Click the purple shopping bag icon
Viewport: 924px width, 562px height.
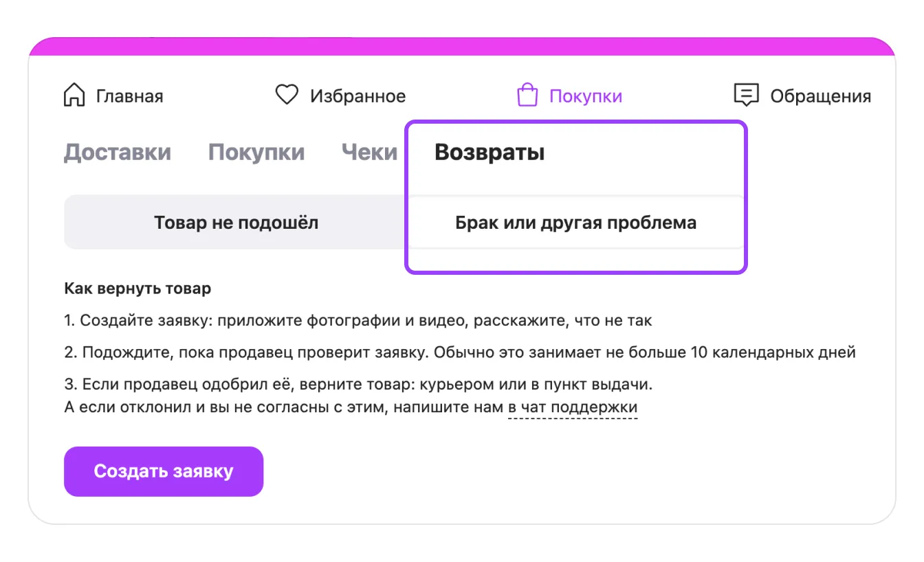tap(527, 95)
